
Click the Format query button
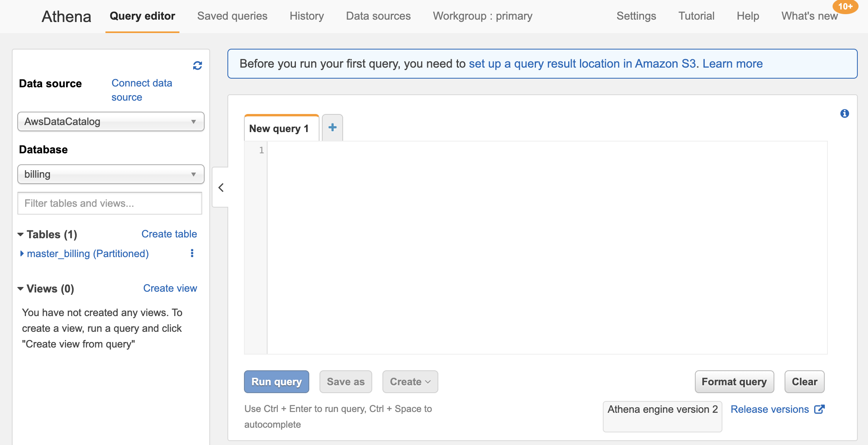[x=734, y=382]
